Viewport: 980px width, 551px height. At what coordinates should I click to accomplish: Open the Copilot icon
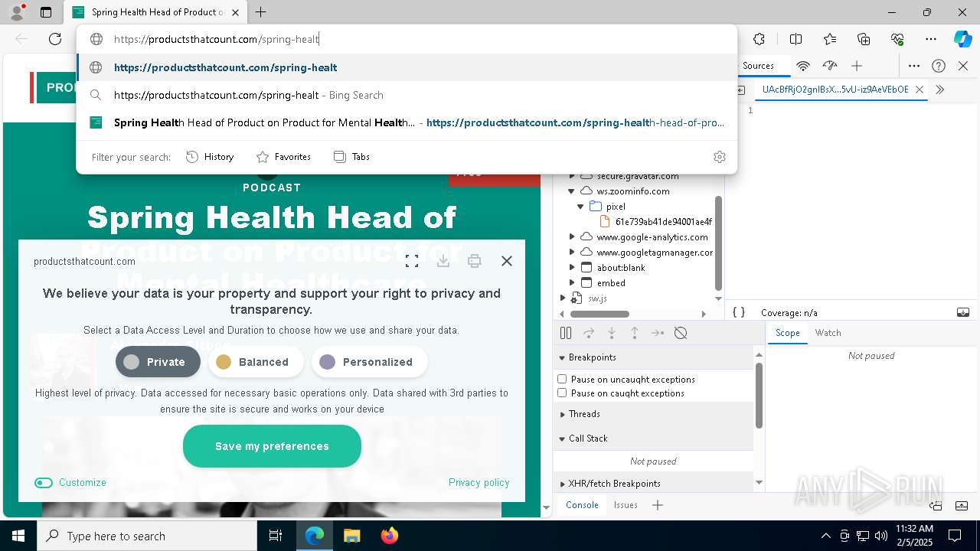point(962,39)
